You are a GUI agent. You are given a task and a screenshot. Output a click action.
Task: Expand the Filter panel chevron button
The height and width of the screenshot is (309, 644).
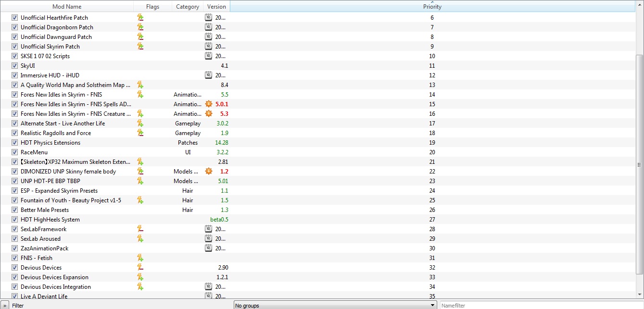click(x=5, y=305)
